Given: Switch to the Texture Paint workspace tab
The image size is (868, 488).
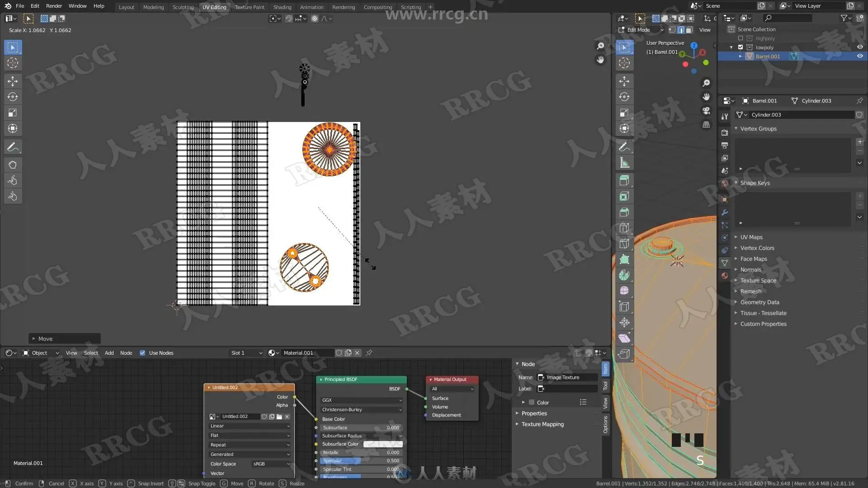Looking at the screenshot, I should [x=250, y=7].
